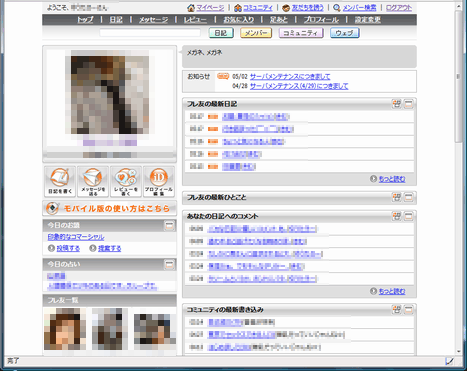Collapse the 今日の占い box

[169, 264]
